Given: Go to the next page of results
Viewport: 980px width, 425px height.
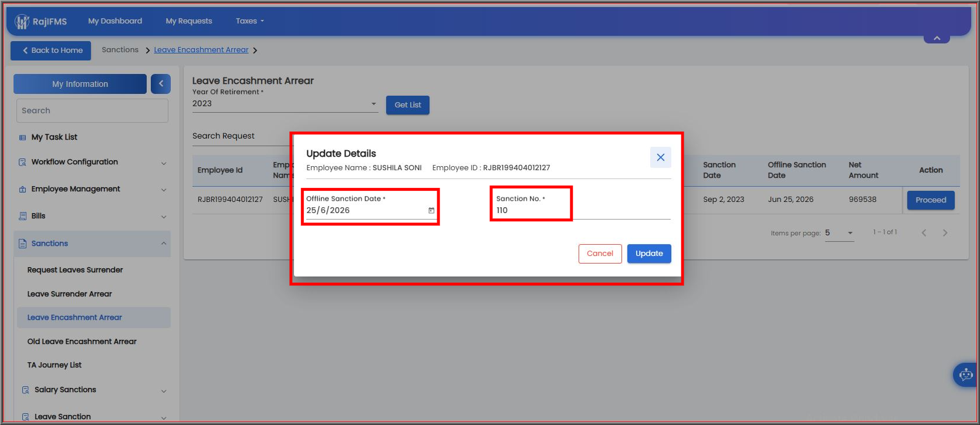Looking at the screenshot, I should pos(945,233).
